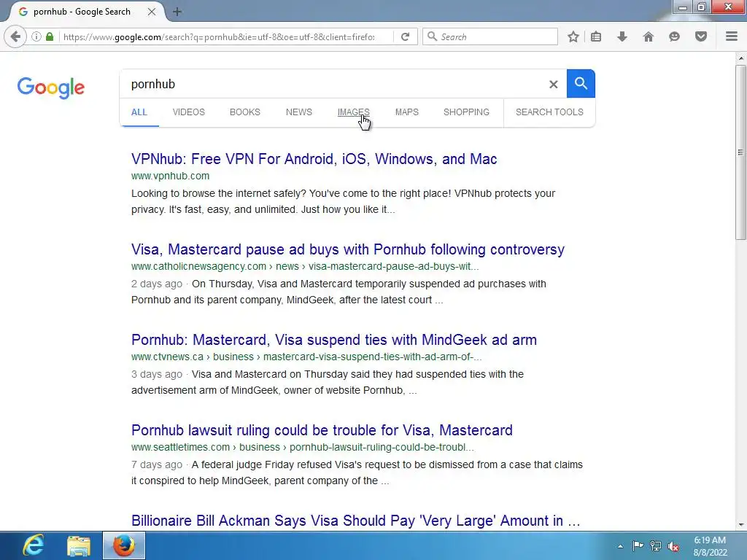Open Action Center flag icon
Screen dimensions: 747x560
pyautogui.click(x=638, y=545)
